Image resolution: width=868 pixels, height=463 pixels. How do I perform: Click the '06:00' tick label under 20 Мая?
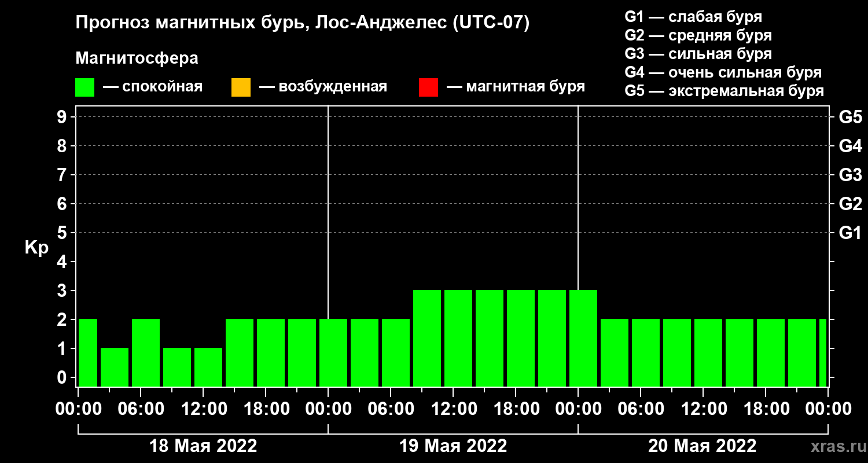coord(641,409)
